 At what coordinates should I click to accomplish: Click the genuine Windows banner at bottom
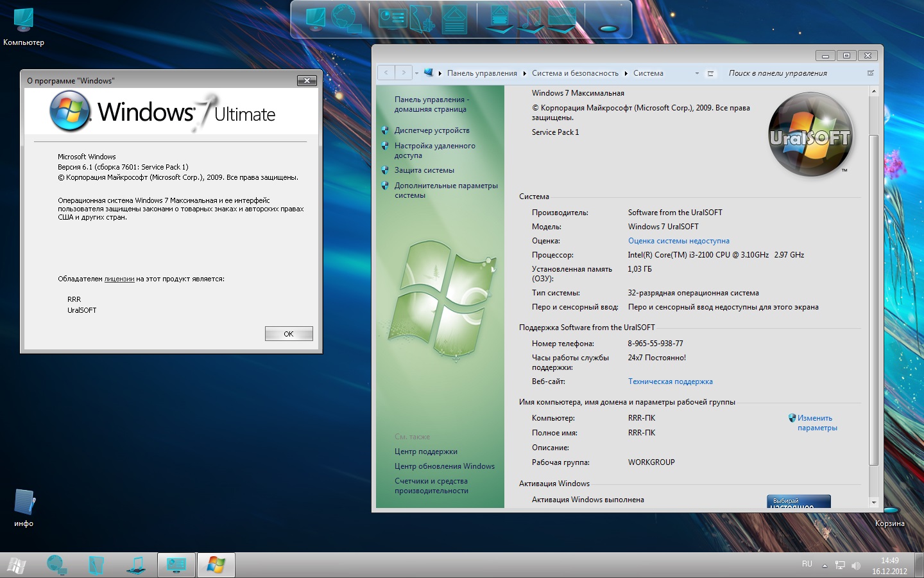pyautogui.click(x=799, y=502)
